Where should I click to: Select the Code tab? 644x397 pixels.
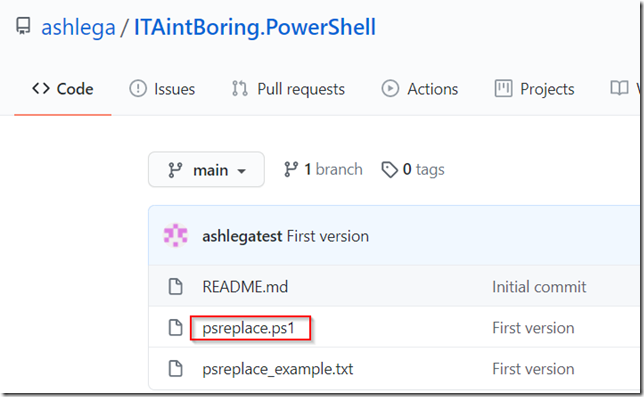tap(63, 89)
